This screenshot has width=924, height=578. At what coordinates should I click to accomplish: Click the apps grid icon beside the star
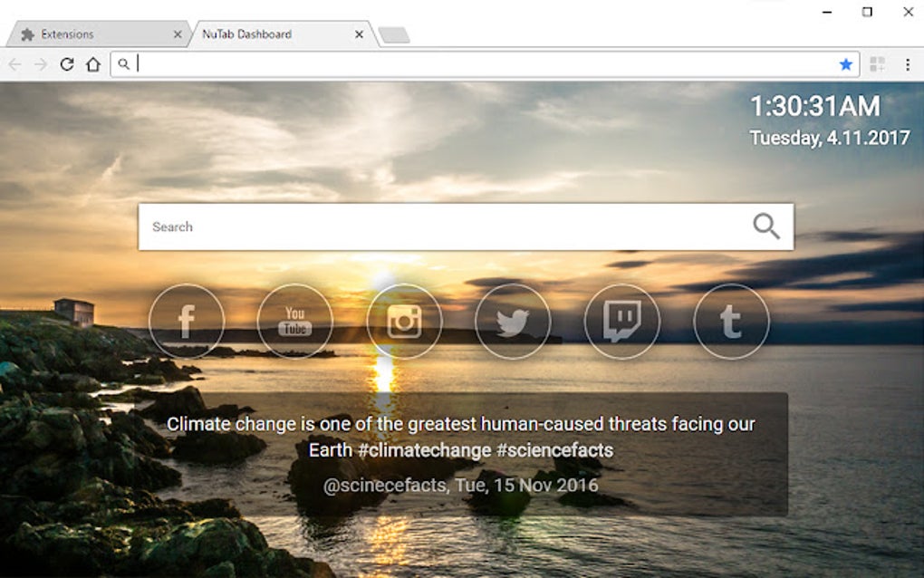click(x=877, y=64)
